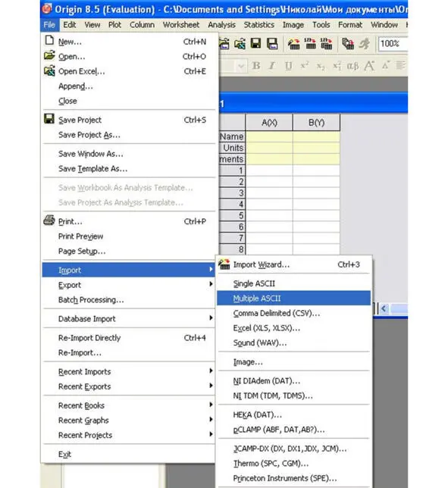Choose Page Setup... menu entry
This screenshot has width=448, height=488.
point(129,251)
